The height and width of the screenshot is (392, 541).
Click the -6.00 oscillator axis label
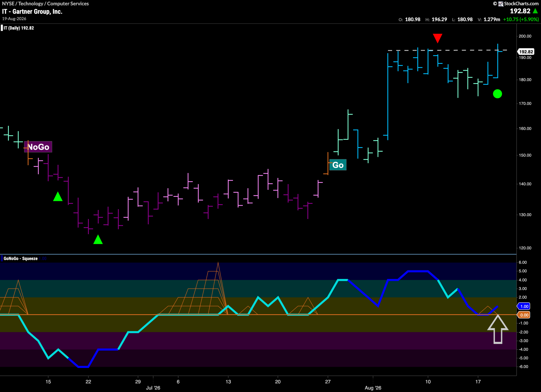523,367
